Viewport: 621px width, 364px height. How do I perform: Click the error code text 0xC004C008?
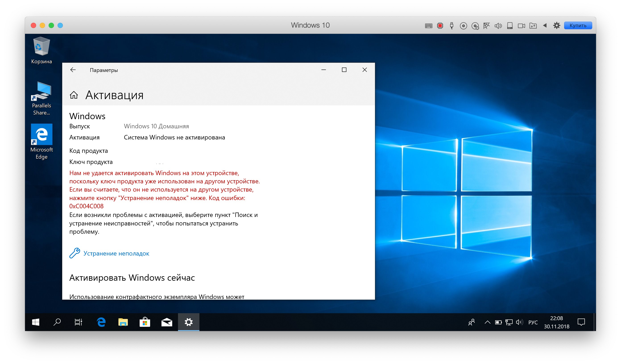pyautogui.click(x=87, y=206)
